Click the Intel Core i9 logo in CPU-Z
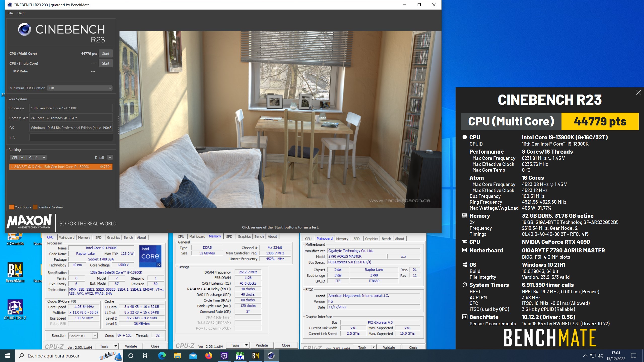Viewport: 644px width, 362px height. (x=150, y=256)
